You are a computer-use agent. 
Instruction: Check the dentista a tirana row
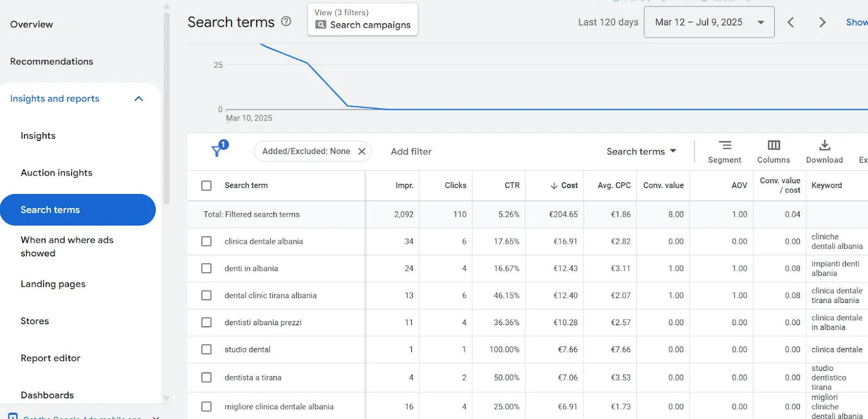pos(207,377)
